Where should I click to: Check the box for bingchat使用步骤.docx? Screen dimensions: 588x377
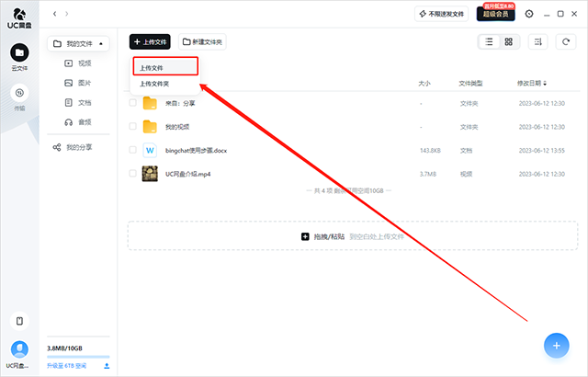[x=133, y=149]
